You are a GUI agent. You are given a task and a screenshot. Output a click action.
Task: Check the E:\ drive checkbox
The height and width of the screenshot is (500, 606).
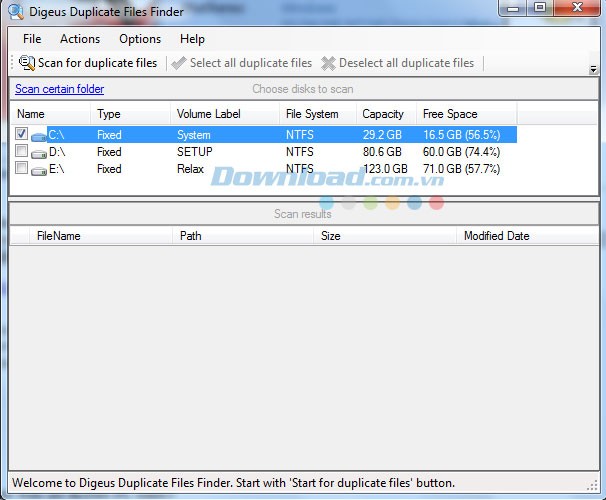click(x=21, y=168)
